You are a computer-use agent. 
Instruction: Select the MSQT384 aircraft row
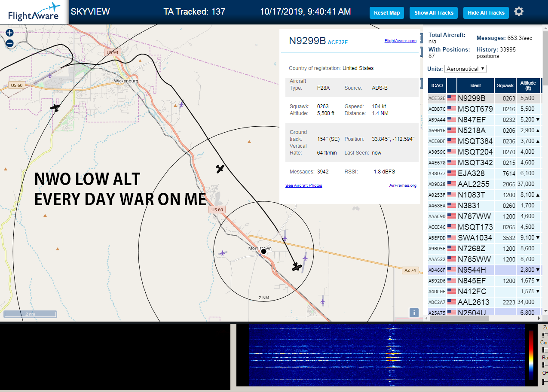[484, 141]
